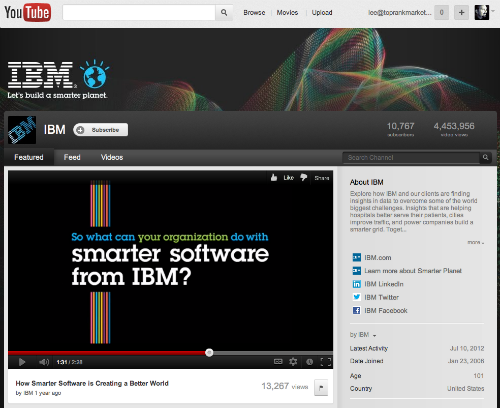Play the video
This screenshot has width=500, height=408.
point(22,362)
